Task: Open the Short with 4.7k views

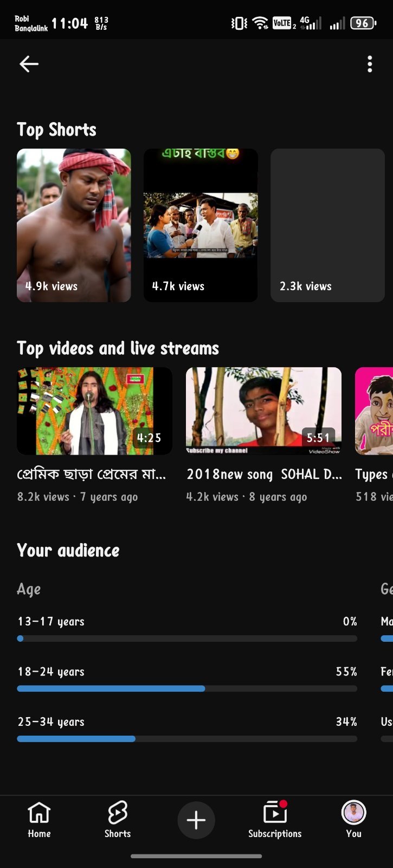Action: coord(201,225)
